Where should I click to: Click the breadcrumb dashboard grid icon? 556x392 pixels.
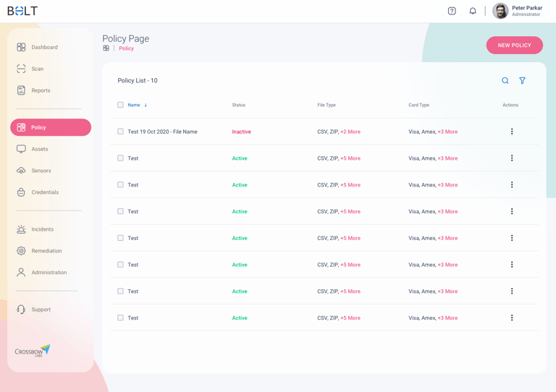106,48
